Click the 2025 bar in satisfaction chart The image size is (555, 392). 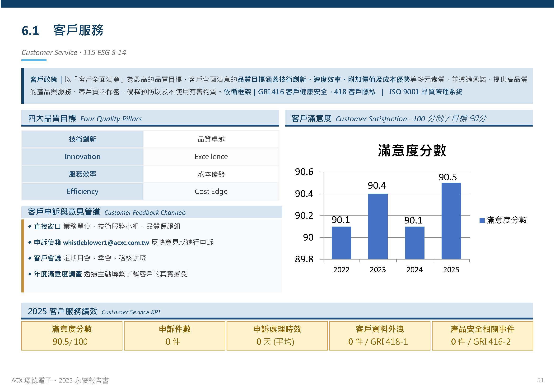point(451,221)
